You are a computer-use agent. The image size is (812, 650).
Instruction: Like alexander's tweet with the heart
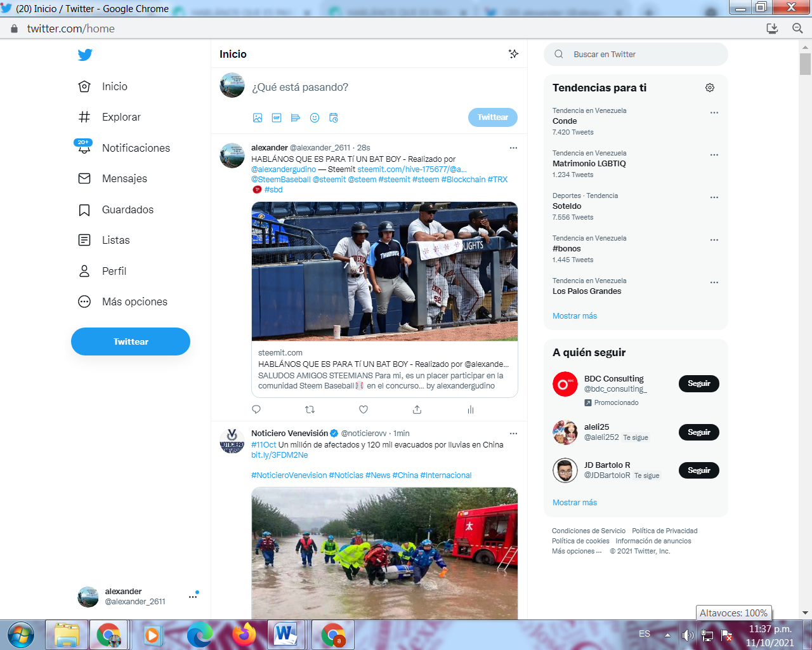363,409
